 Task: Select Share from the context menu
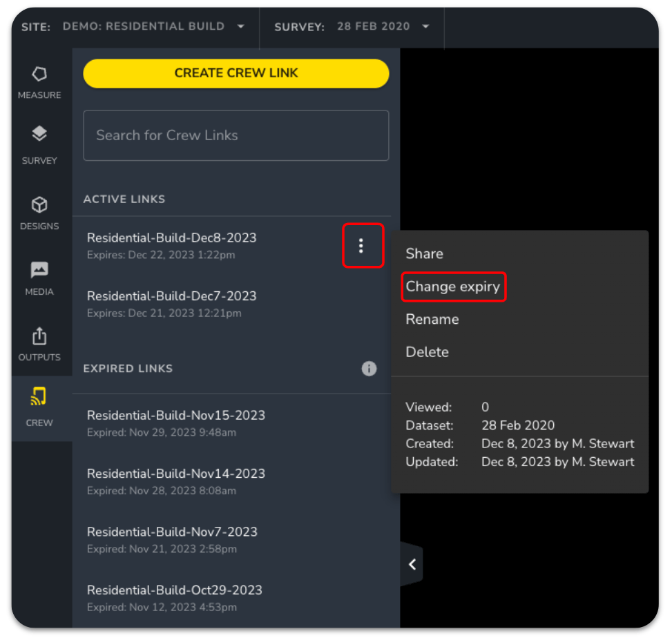click(x=424, y=253)
